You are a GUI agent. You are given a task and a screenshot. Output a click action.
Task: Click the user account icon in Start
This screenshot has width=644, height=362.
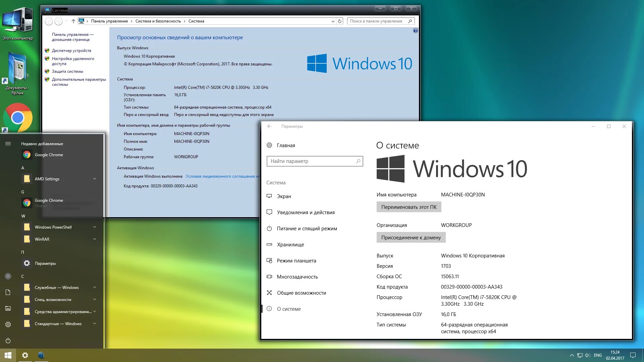pyautogui.click(x=8, y=276)
